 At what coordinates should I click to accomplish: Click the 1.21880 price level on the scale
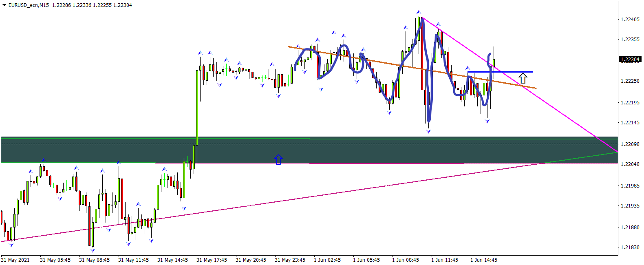click(630, 227)
